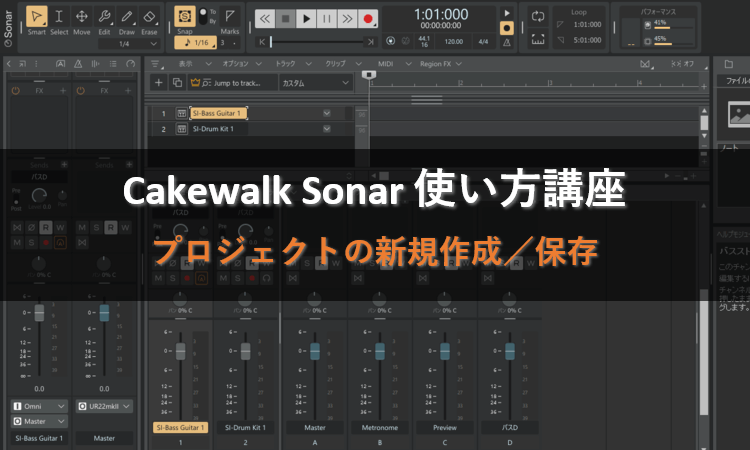Select the Metronome bus strip label
Image resolution: width=750 pixels, height=450 pixels.
(x=378, y=427)
